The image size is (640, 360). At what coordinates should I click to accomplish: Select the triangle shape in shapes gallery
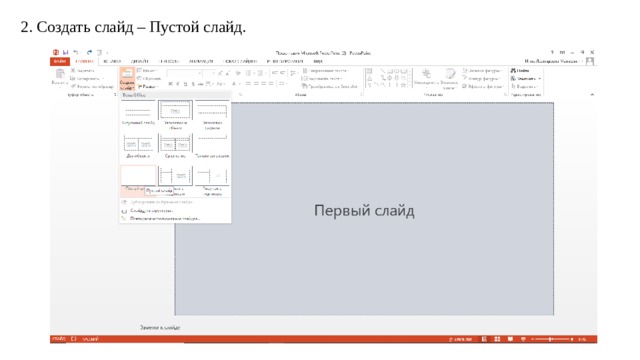pyautogui.click(x=370, y=78)
